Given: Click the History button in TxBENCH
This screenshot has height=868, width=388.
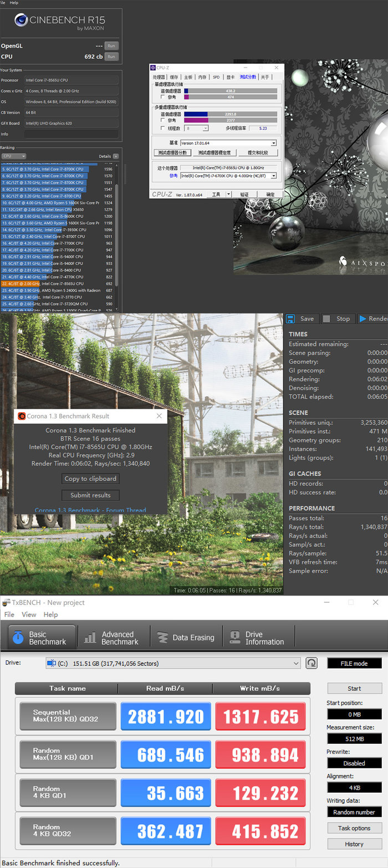Looking at the screenshot, I should click(x=354, y=844).
